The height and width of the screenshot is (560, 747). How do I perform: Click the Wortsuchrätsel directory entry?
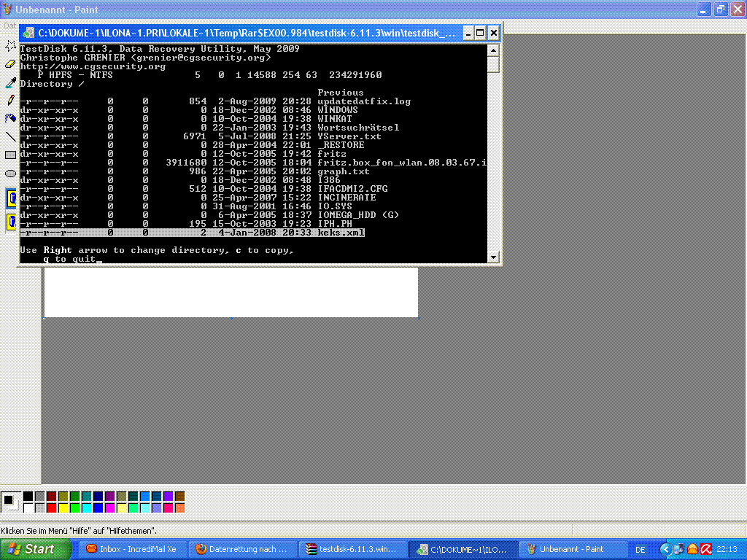[x=358, y=128]
